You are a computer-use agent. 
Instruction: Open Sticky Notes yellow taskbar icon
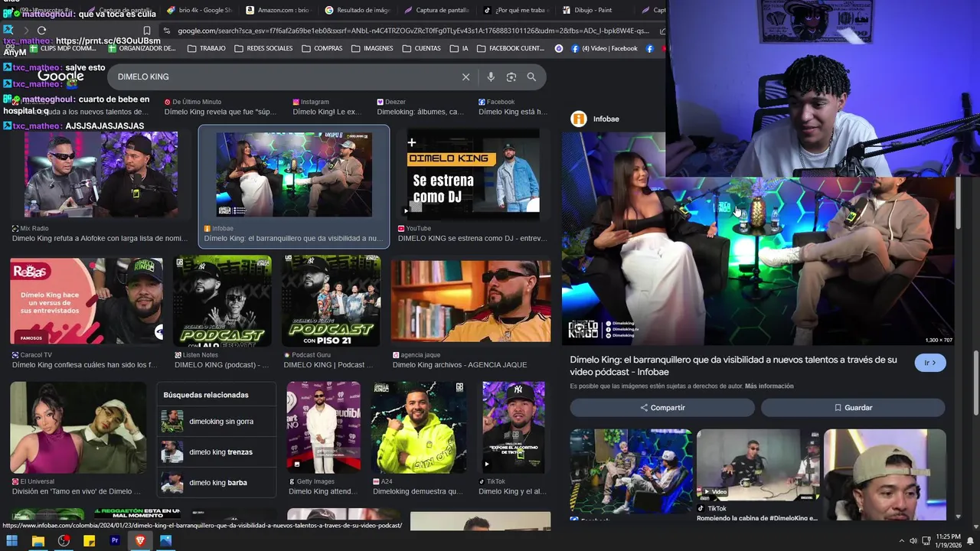(89, 541)
